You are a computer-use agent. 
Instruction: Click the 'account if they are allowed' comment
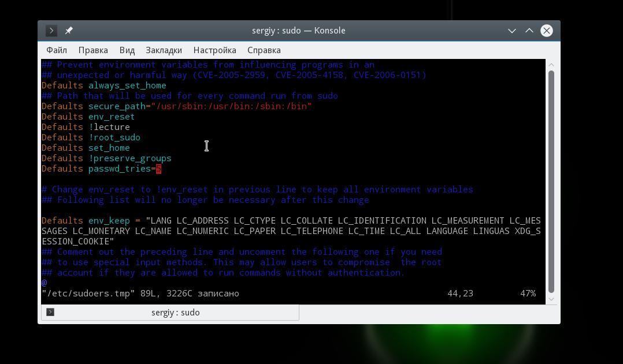(223, 273)
